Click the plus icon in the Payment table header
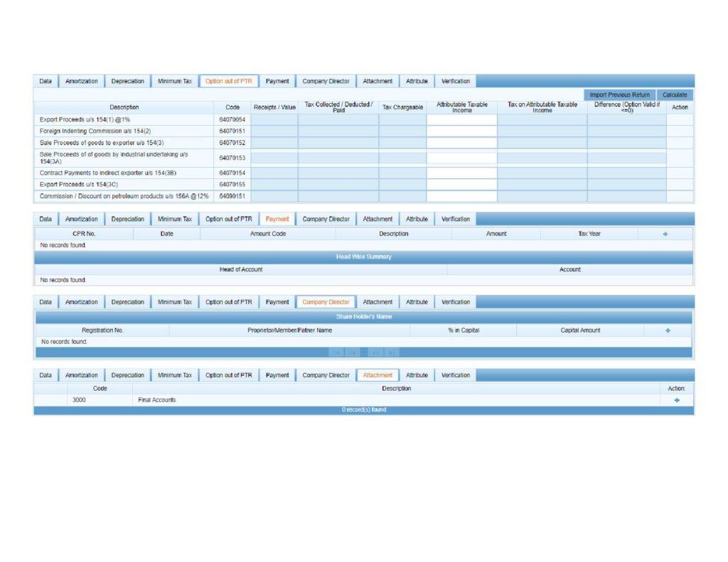The image size is (728, 562). click(665, 234)
